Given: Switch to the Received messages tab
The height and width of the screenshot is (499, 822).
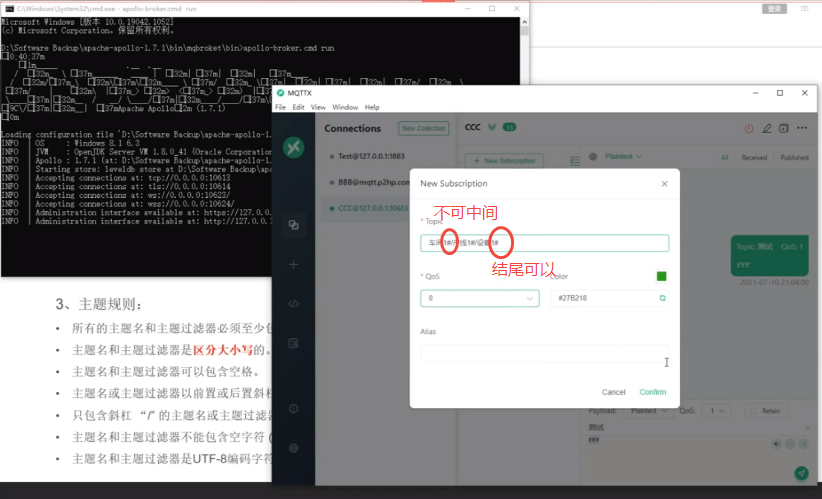Looking at the screenshot, I should tap(754, 157).
